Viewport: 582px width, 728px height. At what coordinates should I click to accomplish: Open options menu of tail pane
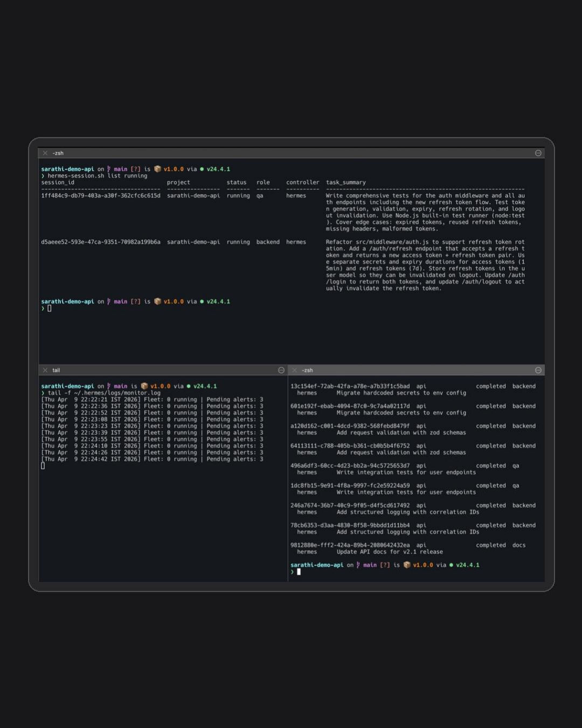[x=281, y=370]
